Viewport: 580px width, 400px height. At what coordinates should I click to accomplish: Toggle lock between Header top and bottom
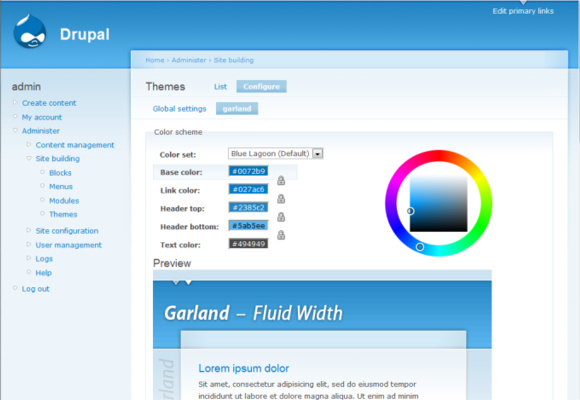pos(281,217)
